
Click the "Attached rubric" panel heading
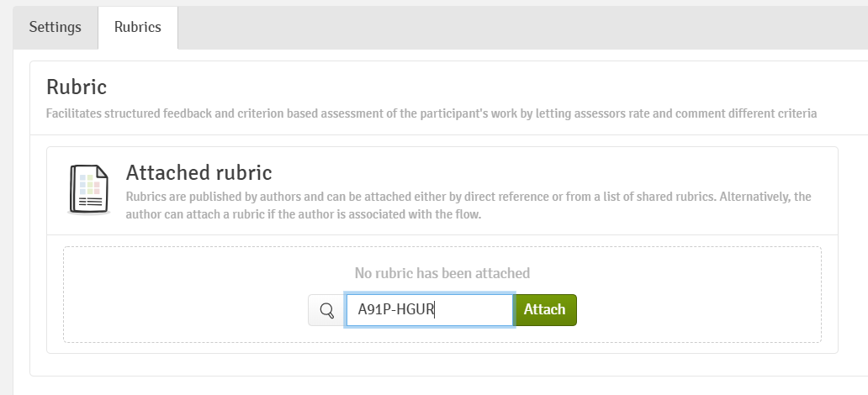[198, 173]
